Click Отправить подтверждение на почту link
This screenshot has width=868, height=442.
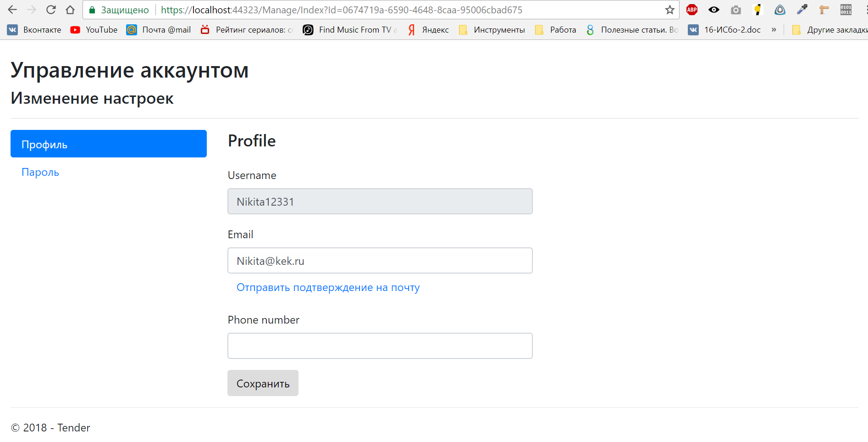coord(328,287)
